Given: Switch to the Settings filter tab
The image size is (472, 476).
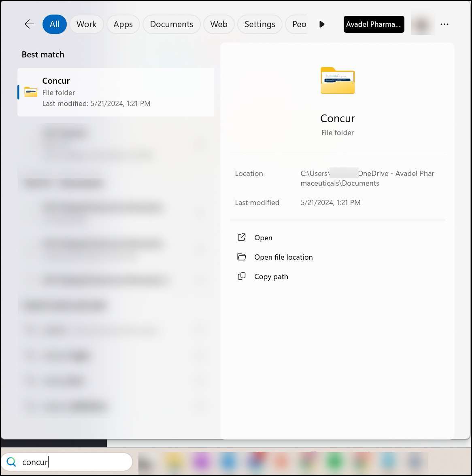Looking at the screenshot, I should [x=259, y=24].
